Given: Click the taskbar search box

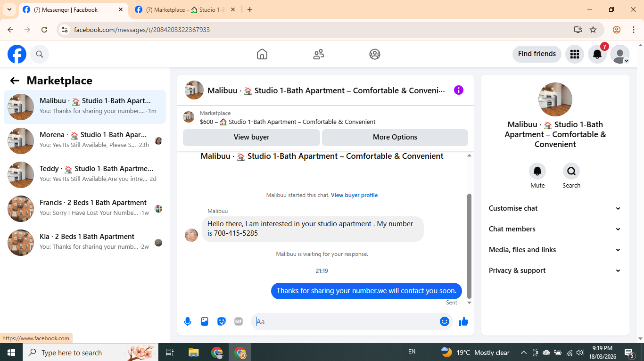Looking at the screenshot, I should (x=91, y=353).
